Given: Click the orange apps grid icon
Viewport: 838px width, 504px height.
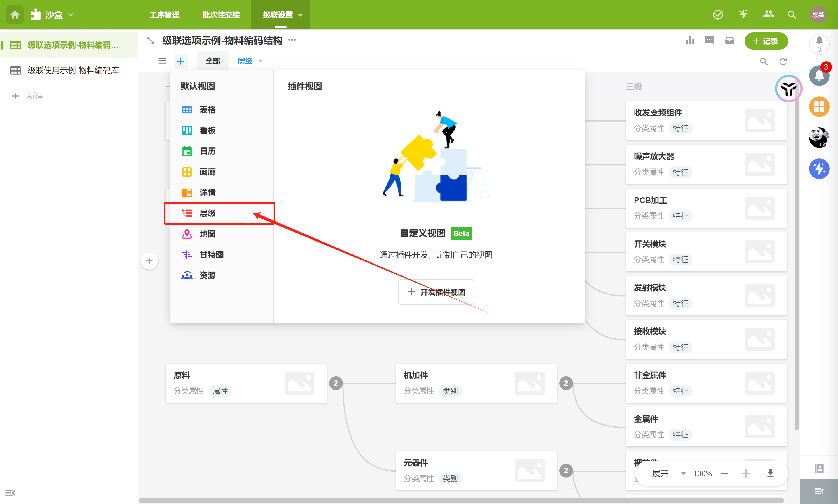Looking at the screenshot, I should tap(819, 107).
